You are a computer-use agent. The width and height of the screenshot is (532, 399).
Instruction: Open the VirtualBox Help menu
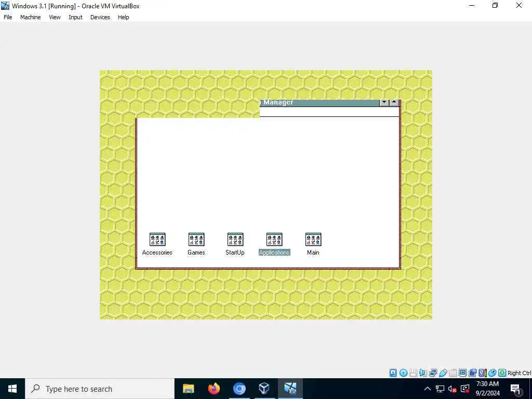(x=124, y=17)
